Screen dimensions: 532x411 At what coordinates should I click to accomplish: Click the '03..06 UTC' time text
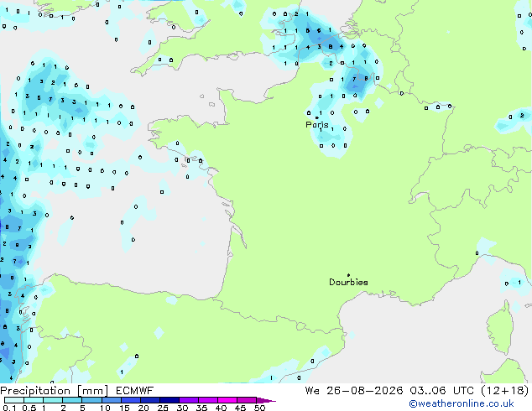(441, 391)
